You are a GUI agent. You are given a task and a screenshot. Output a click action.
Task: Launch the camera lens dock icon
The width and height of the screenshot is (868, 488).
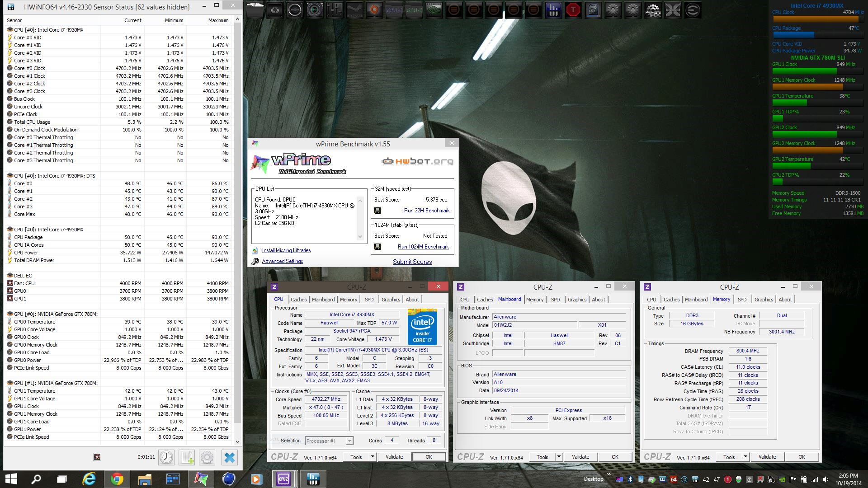pyautogui.click(x=314, y=10)
